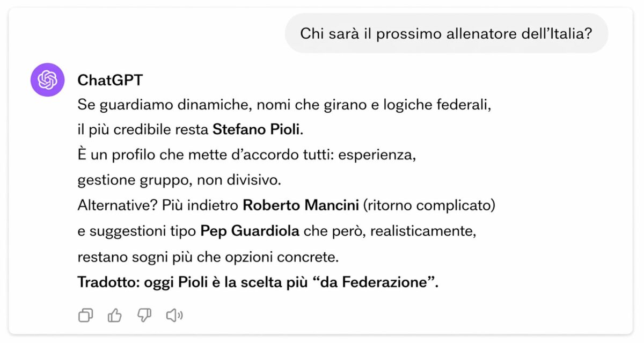Copy the ChatGPT response to clipboard
The height and width of the screenshot is (343, 644).
(86, 316)
